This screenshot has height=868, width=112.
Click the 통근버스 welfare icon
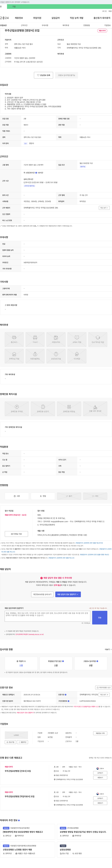(x=14, y=339)
